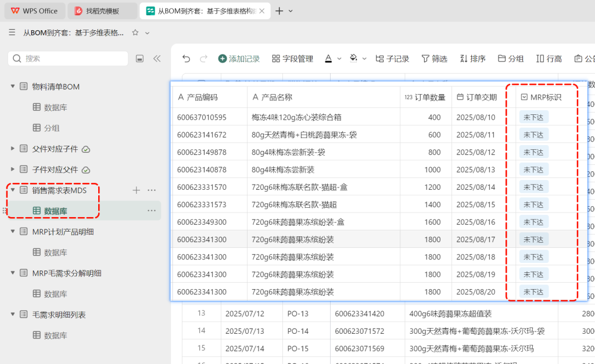Image resolution: width=595 pixels, height=364 pixels.
Task: Click cell 400g6味蒟蒻果冻超值装
Action: pyautogui.click(x=450, y=314)
